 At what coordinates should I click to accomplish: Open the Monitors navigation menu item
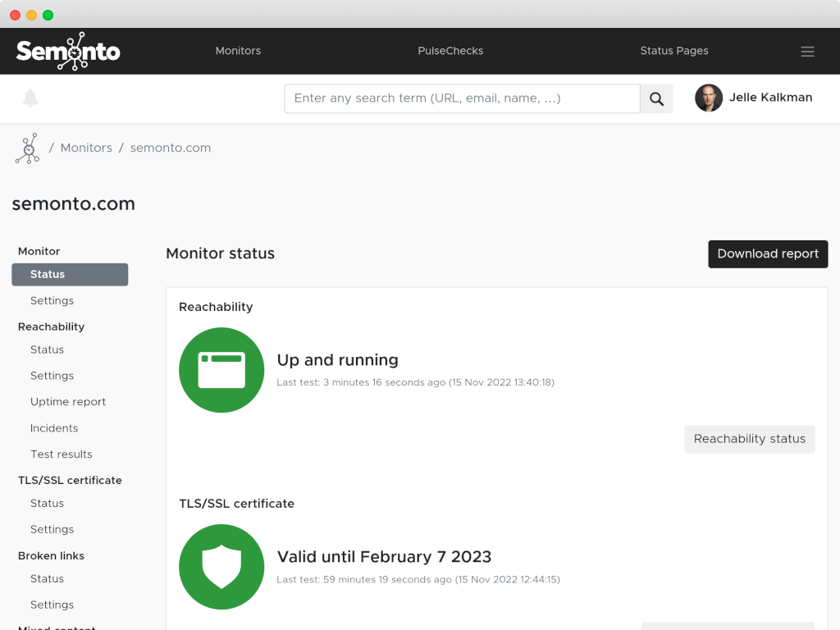[238, 51]
